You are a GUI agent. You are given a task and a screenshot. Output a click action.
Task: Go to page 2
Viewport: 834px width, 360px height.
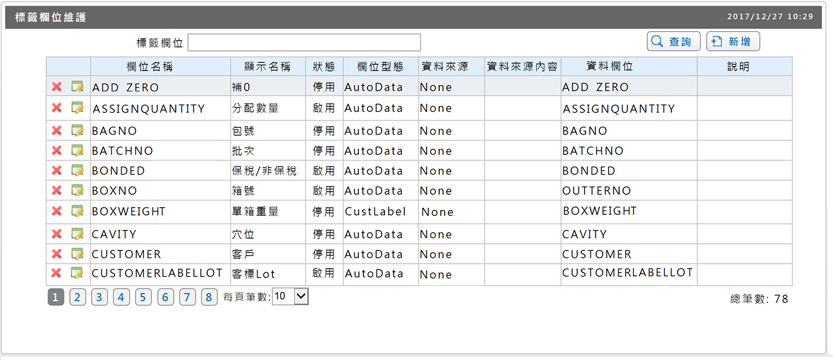point(77,297)
